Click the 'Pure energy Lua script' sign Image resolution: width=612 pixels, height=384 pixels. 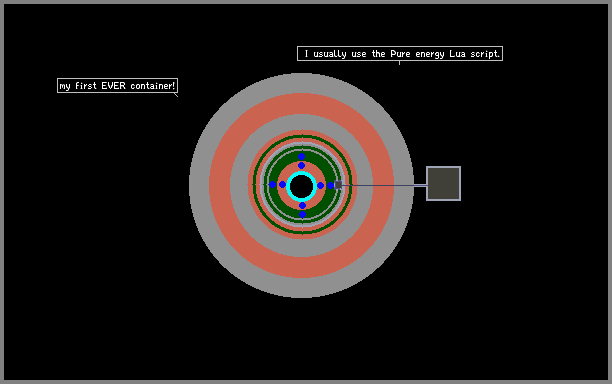pos(400,53)
